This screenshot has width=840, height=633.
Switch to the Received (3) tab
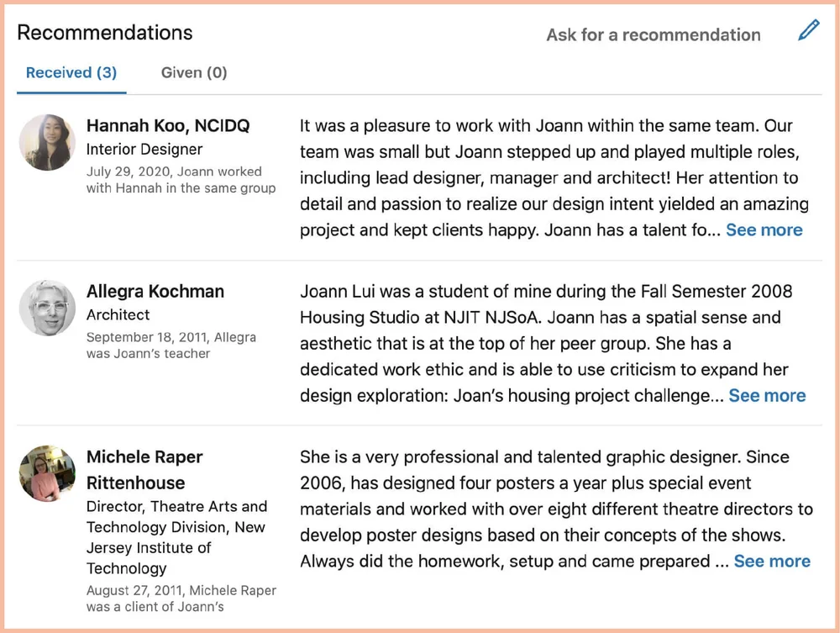(x=71, y=72)
